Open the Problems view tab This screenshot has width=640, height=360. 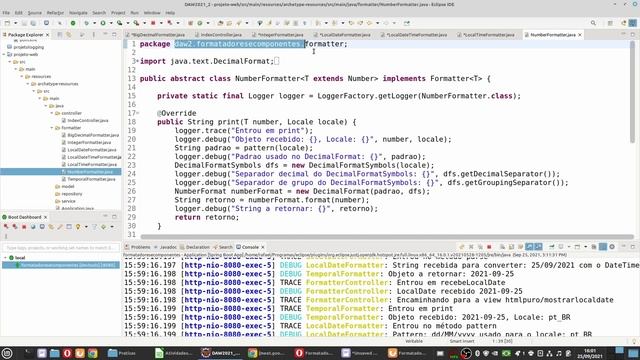(138, 247)
